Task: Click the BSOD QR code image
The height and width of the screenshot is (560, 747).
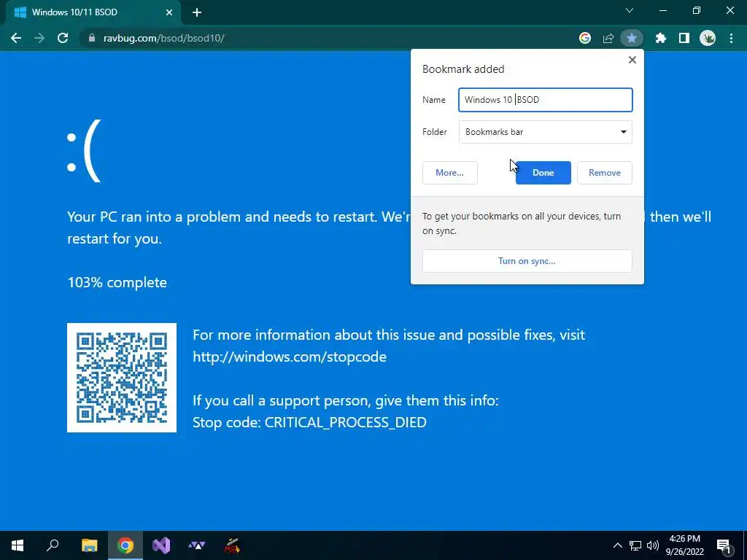Action: tap(122, 378)
